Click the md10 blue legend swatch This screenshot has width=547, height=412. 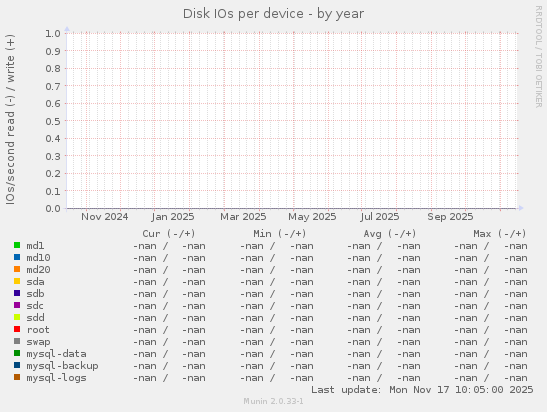17,257
